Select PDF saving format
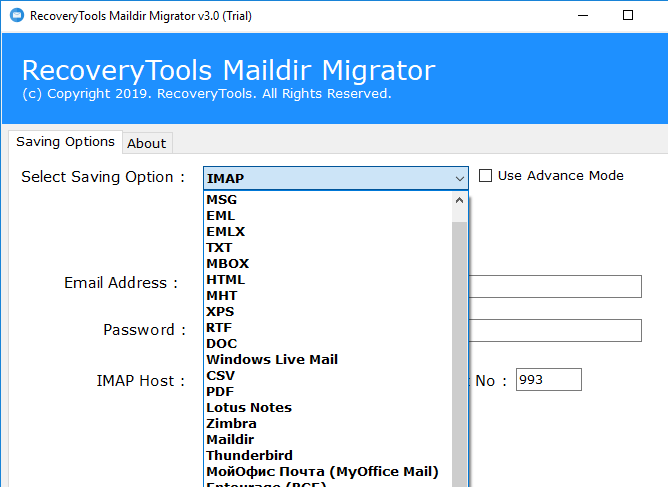The width and height of the screenshot is (668, 487). (x=328, y=391)
